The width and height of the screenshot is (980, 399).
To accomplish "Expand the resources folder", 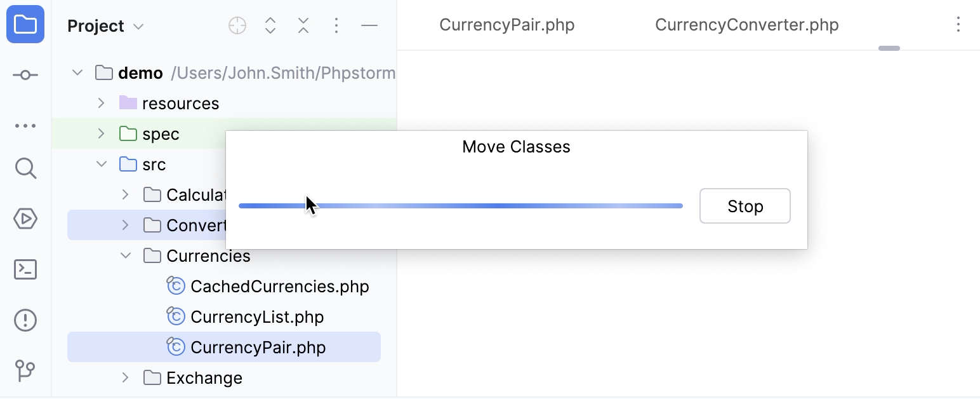I will [101, 103].
